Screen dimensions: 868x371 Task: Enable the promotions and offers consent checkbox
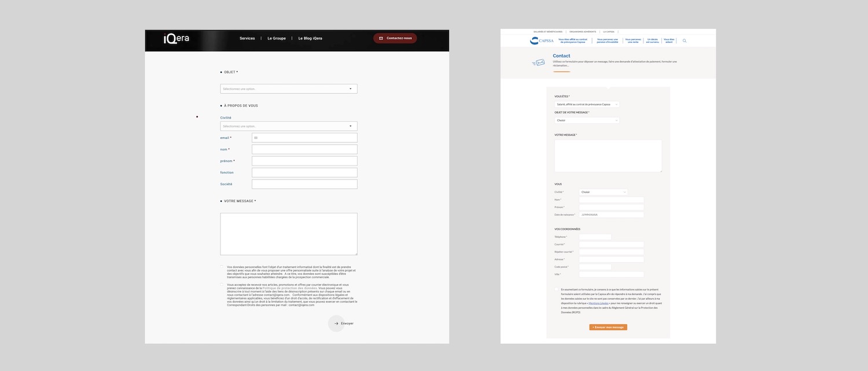click(221, 285)
